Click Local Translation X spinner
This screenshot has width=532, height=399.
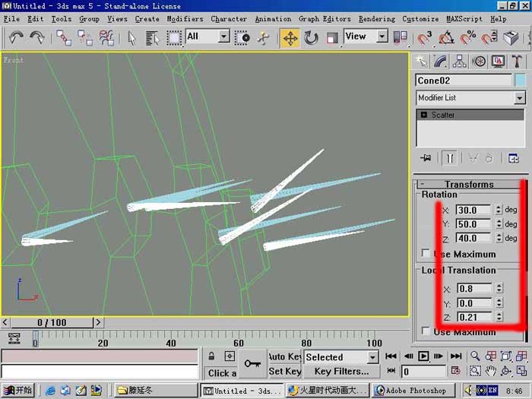499,288
